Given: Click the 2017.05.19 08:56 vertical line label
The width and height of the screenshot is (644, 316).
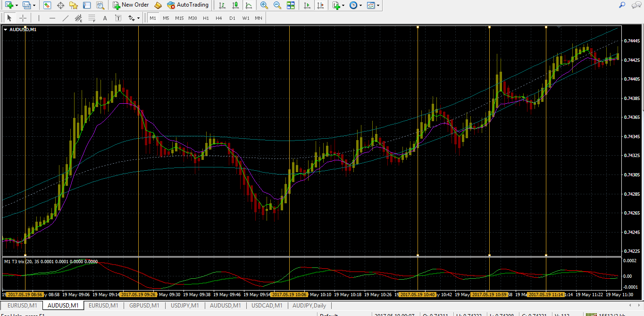Looking at the screenshot, I should click(x=25, y=294).
